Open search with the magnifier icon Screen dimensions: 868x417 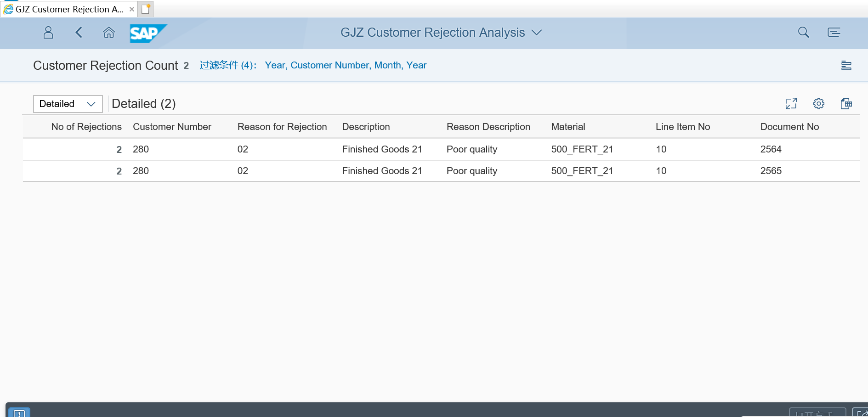[x=803, y=33]
